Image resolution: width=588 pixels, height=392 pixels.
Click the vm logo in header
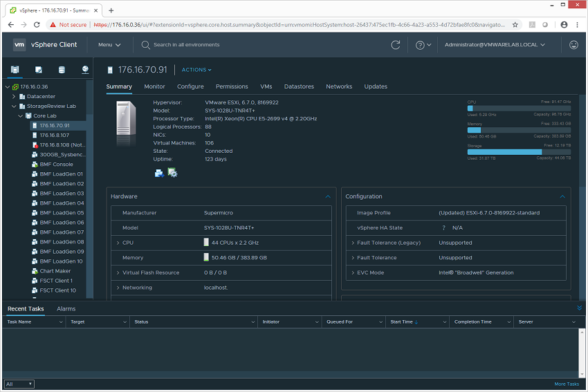19,45
